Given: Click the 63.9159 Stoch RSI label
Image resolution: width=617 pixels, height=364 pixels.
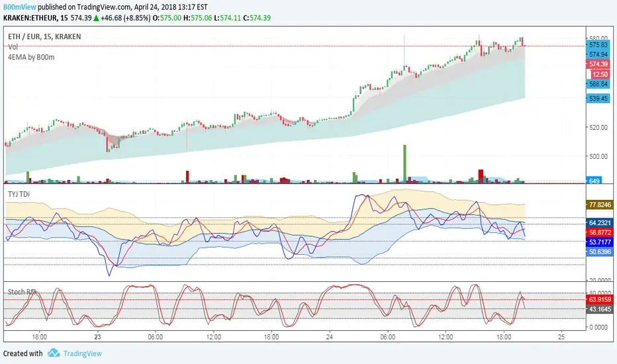Looking at the screenshot, I should 599,299.
